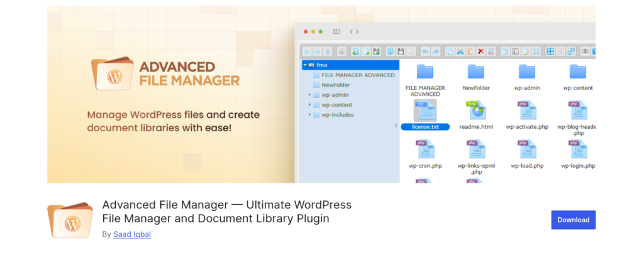Select the license.txt file

click(x=425, y=116)
